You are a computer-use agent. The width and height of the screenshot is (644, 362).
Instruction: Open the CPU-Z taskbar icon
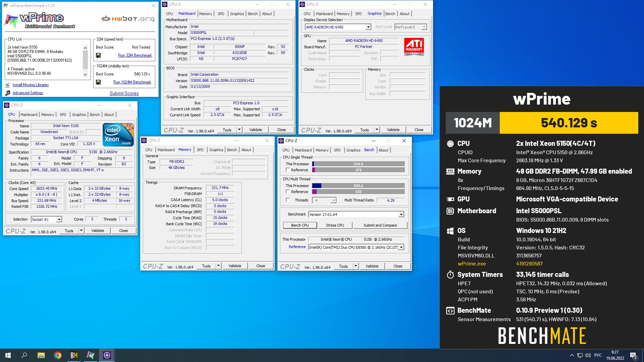(x=107, y=355)
